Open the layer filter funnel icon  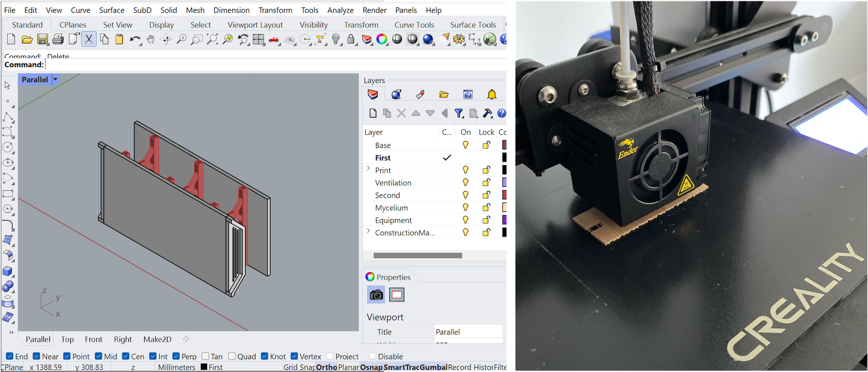tap(459, 113)
